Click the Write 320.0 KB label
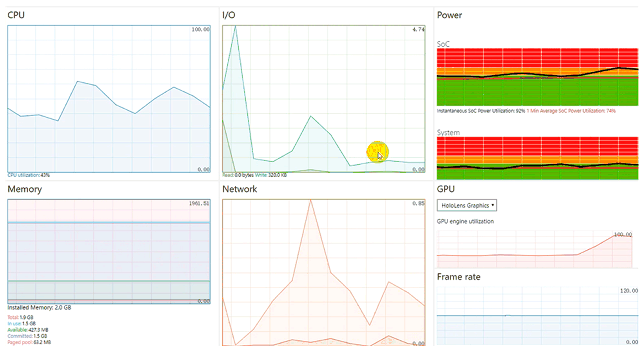This screenshot has height=352, width=644. click(271, 175)
